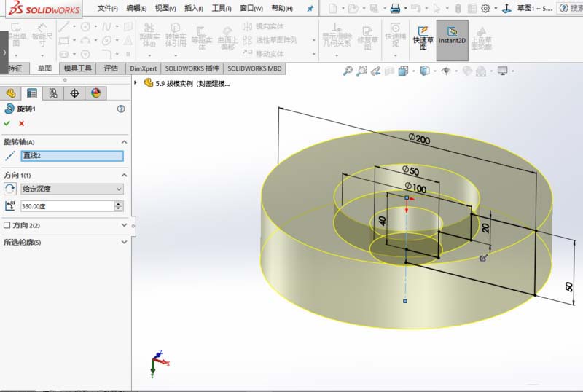The height and width of the screenshot is (392, 583).
Task: Click the reverse direction button in 方向1
Action: point(10,189)
